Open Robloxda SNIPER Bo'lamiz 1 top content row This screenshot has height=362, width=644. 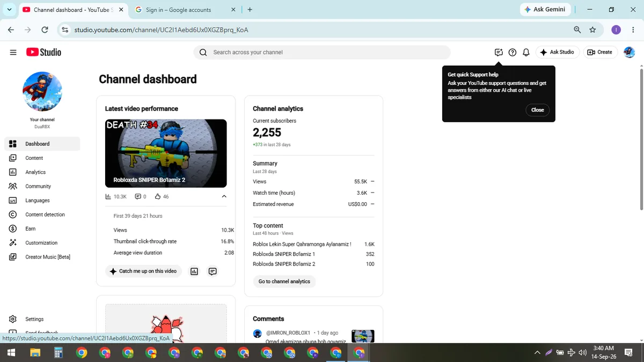pos(313,254)
